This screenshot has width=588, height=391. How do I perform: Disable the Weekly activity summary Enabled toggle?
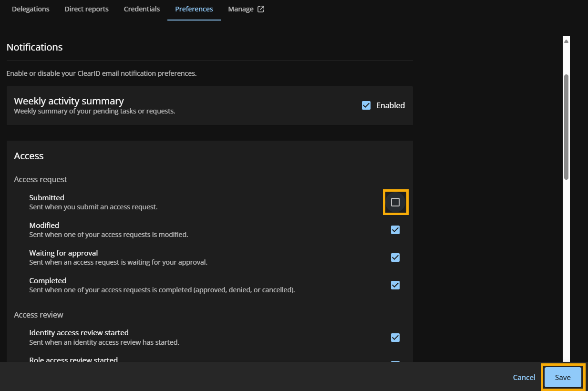(366, 105)
